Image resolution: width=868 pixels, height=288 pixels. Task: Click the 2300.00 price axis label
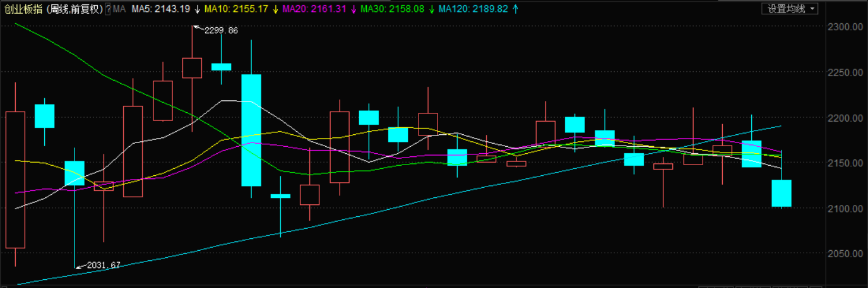tap(843, 27)
